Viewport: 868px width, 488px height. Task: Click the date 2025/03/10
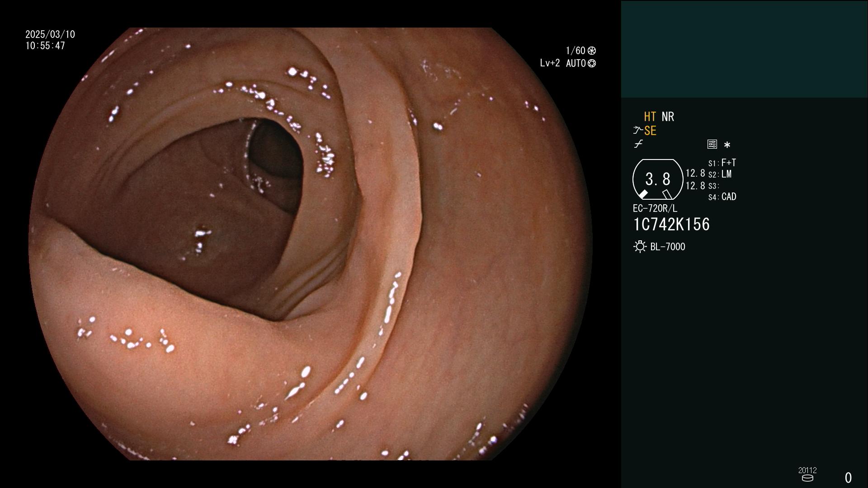tap(50, 34)
